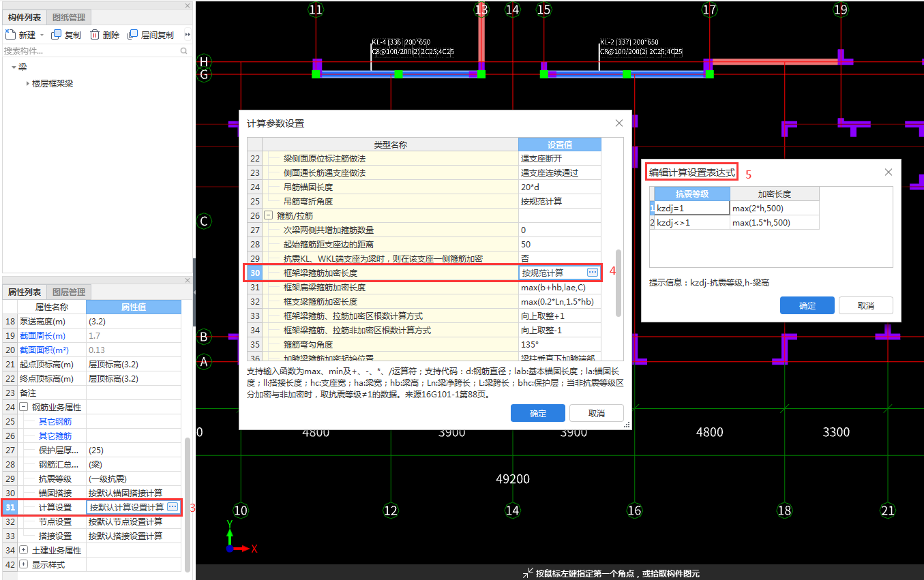Screen dimensions: 924x580
Task: Open the 其它箍筋 property link
Action: coord(55,436)
